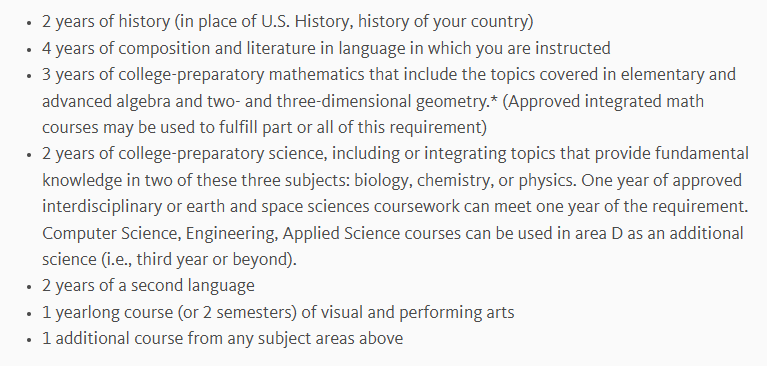Click 'Approved integrated math' parenthetical text
767x366 pixels.
click(603, 101)
